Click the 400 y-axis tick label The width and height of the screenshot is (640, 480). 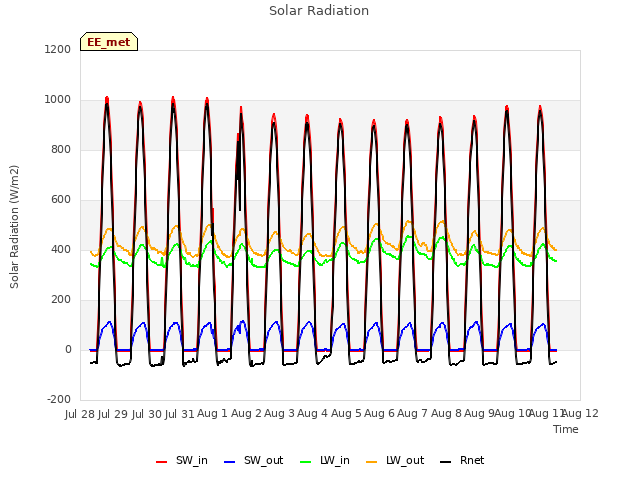(x=61, y=249)
